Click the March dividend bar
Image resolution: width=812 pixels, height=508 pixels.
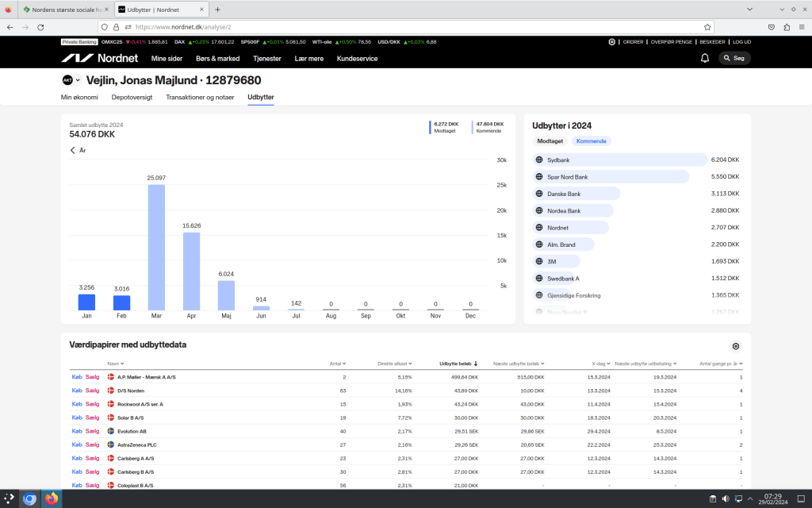(x=156, y=247)
